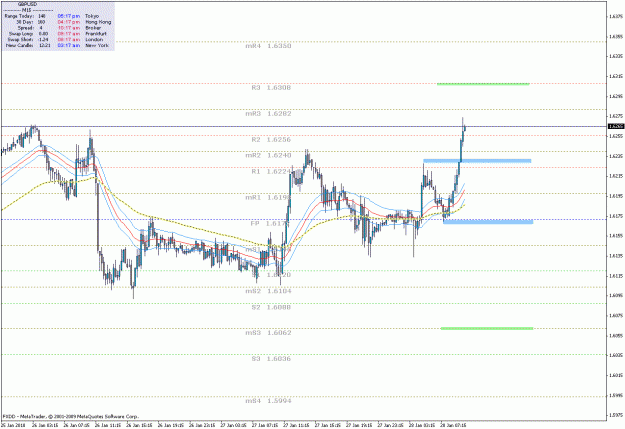
Task: Select the upper blue bar near R1
Action: point(477,161)
